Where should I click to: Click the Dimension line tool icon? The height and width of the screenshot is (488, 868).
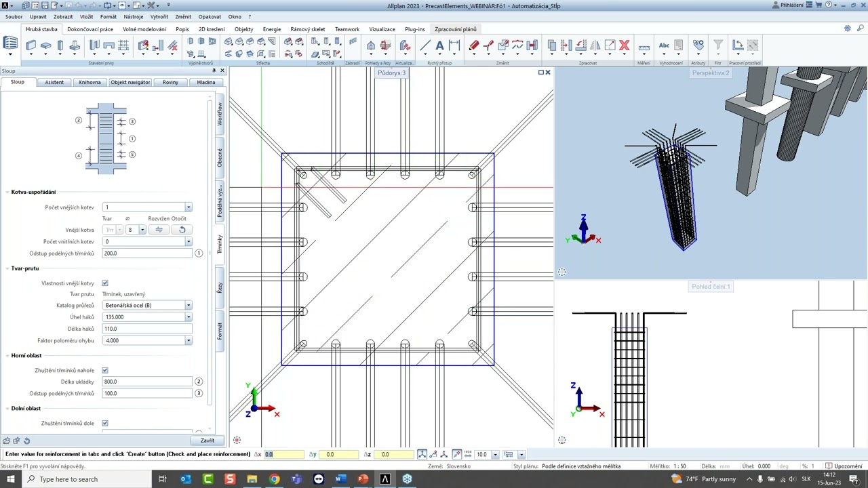pos(454,46)
